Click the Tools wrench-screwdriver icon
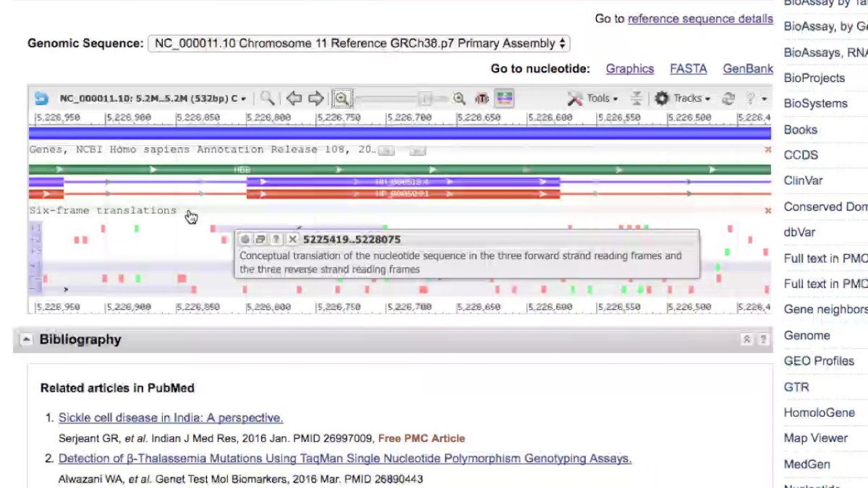The width and height of the screenshot is (868, 488). (575, 98)
